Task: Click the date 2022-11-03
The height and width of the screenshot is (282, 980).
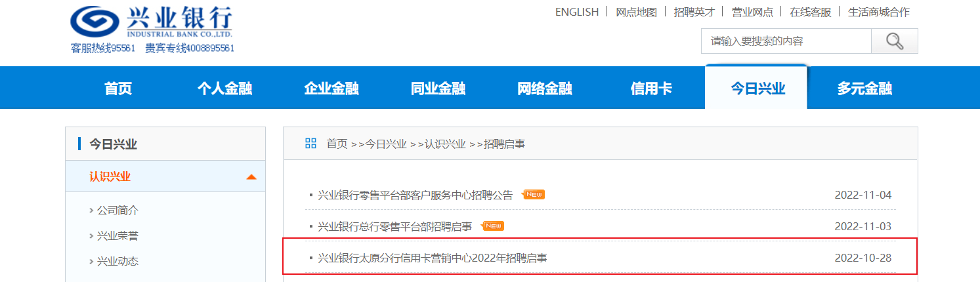Action: (863, 226)
